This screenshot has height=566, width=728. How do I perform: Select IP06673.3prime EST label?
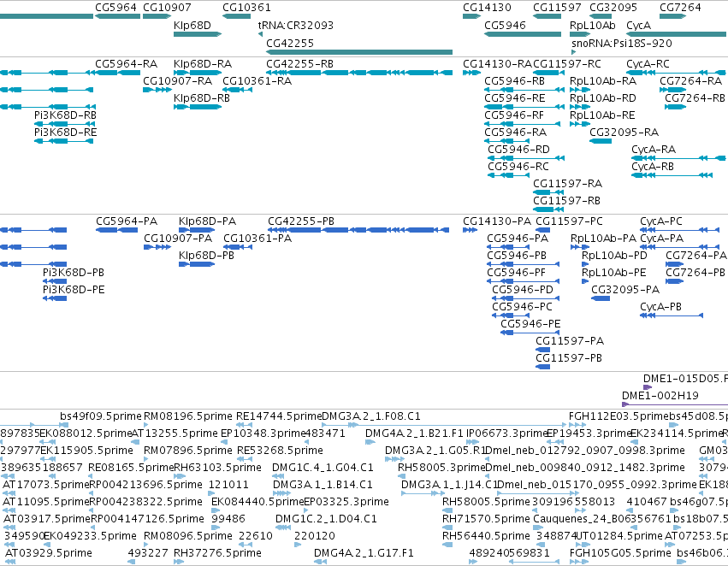coord(507,433)
